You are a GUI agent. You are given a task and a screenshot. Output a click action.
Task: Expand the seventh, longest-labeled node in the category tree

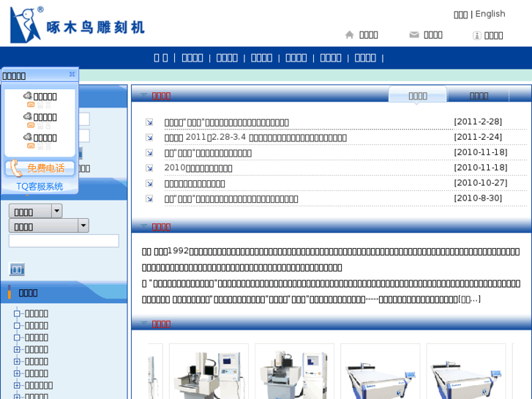(x=17, y=385)
